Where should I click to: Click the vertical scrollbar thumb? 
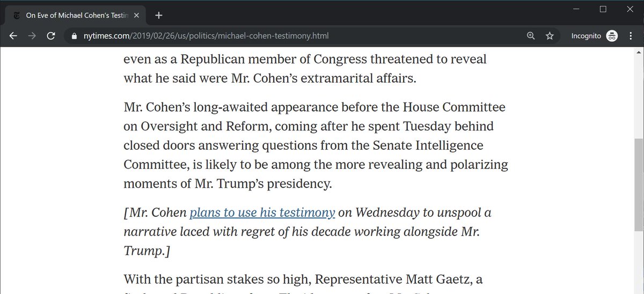tap(639, 182)
